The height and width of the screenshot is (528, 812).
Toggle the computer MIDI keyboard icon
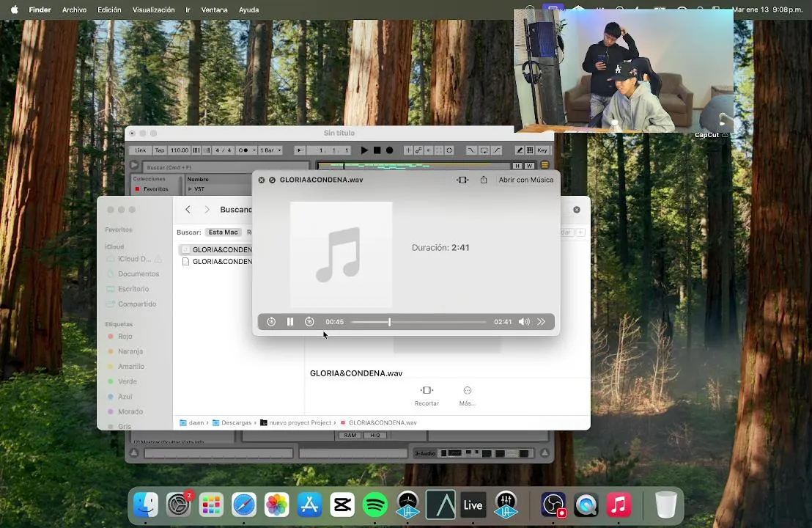530,150
